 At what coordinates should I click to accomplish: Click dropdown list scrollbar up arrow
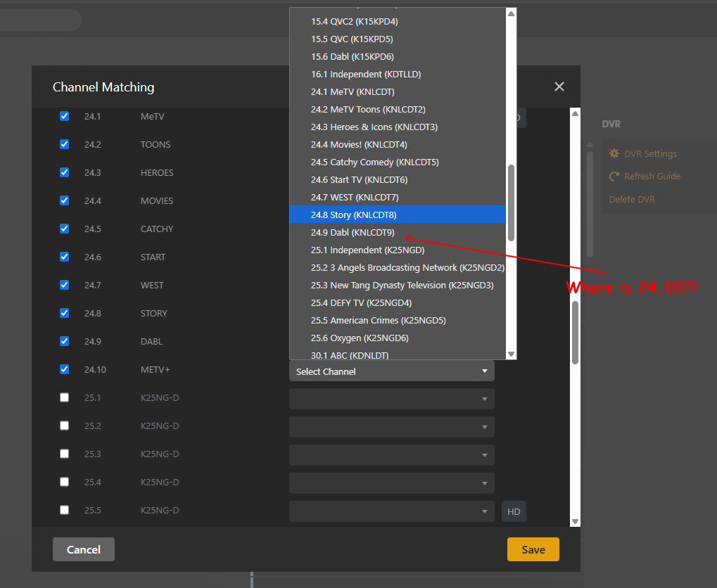[512, 14]
